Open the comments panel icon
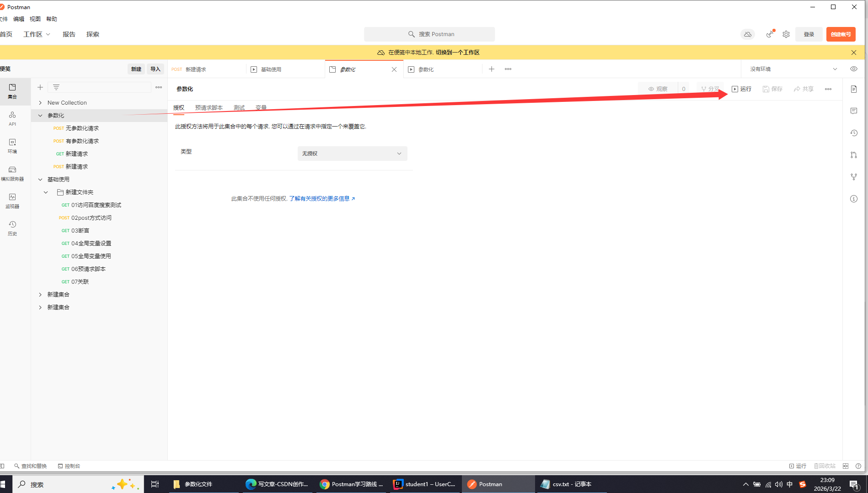The image size is (868, 493). [x=854, y=111]
